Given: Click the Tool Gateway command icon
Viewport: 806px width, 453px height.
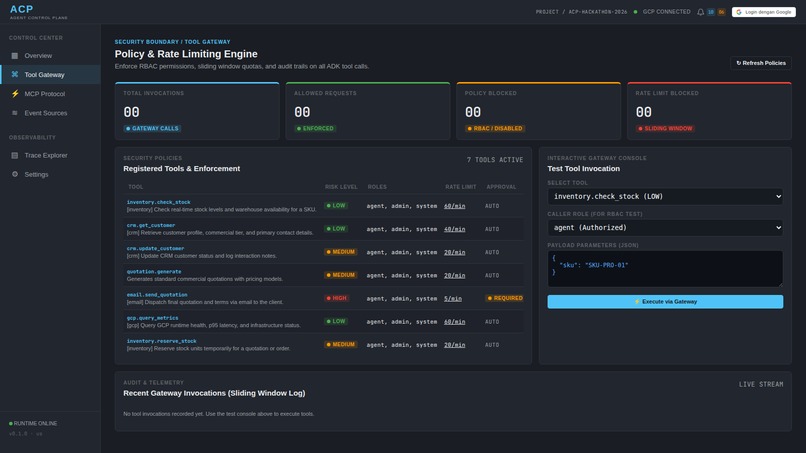Looking at the screenshot, I should pos(15,75).
